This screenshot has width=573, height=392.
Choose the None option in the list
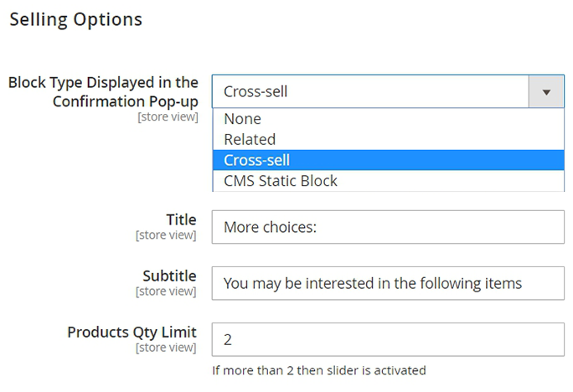(x=242, y=119)
